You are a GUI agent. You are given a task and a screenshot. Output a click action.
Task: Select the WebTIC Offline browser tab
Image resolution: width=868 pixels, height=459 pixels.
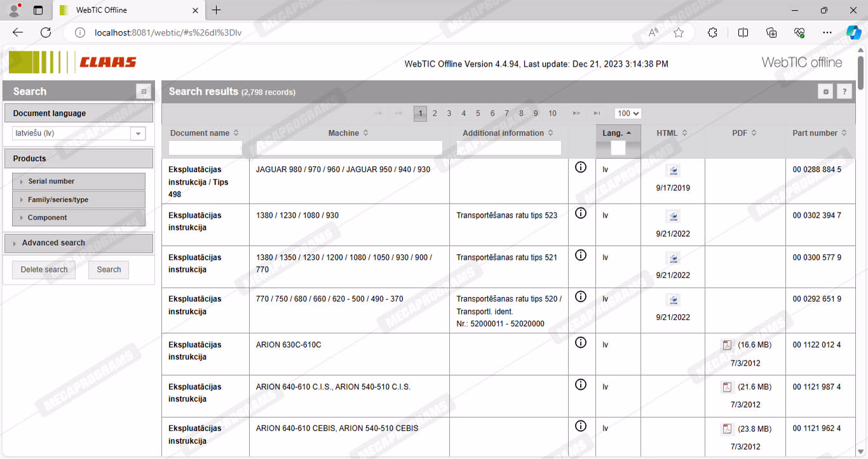pyautogui.click(x=127, y=10)
